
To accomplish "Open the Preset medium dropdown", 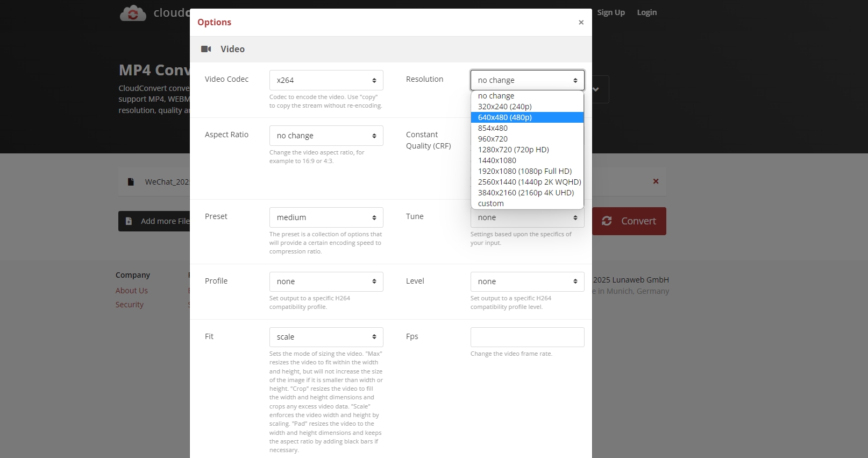I will click(326, 217).
